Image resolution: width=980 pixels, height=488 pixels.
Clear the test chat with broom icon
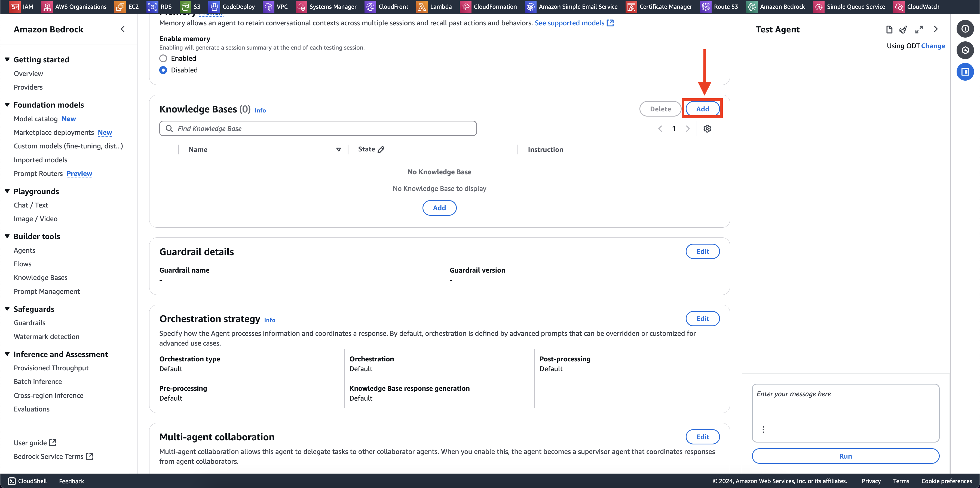point(903,29)
